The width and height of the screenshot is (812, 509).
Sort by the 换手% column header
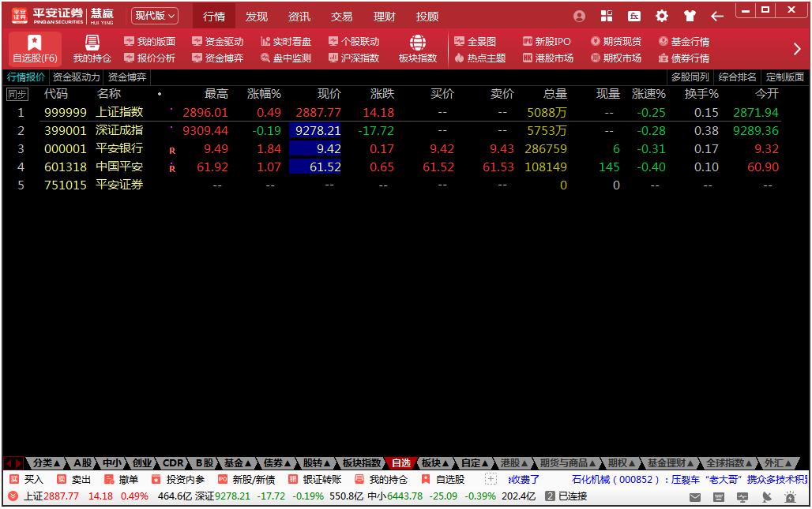[x=701, y=94]
